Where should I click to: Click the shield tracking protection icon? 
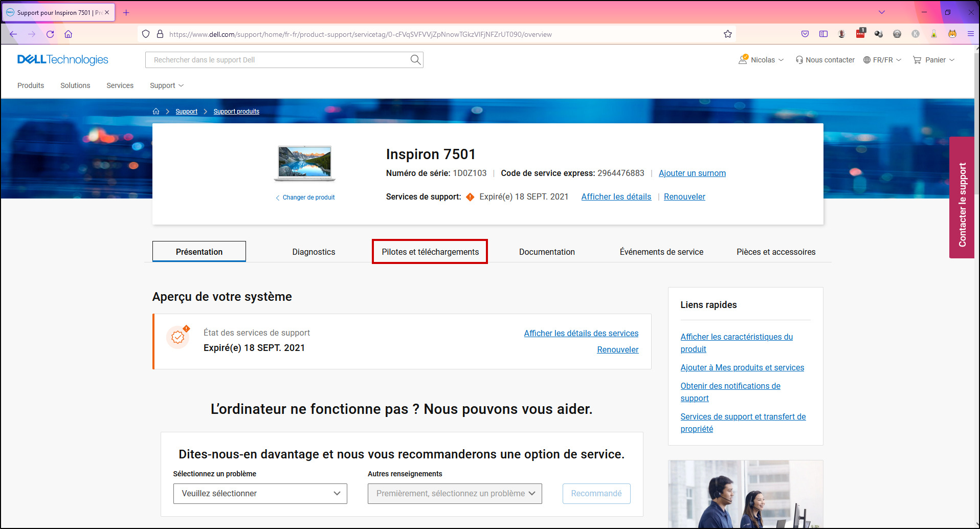click(146, 34)
